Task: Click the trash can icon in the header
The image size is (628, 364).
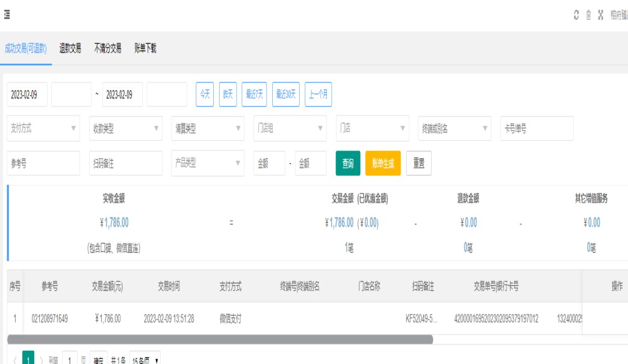Action: click(x=588, y=16)
